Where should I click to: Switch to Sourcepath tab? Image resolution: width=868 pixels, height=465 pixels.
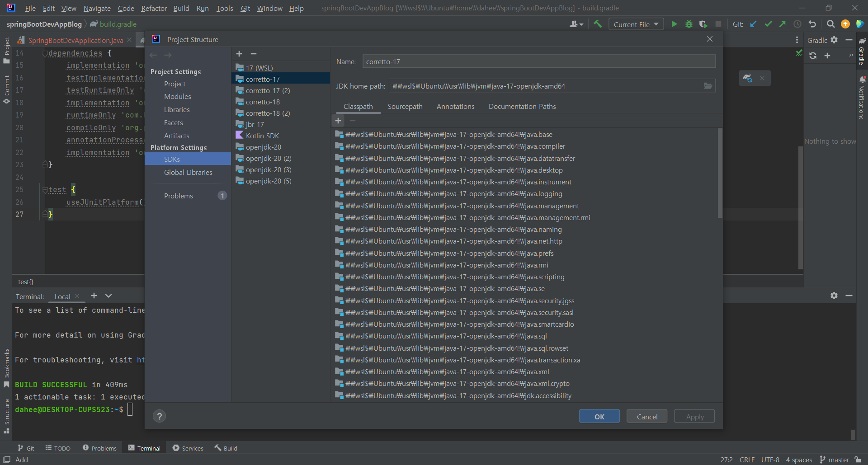pyautogui.click(x=405, y=107)
